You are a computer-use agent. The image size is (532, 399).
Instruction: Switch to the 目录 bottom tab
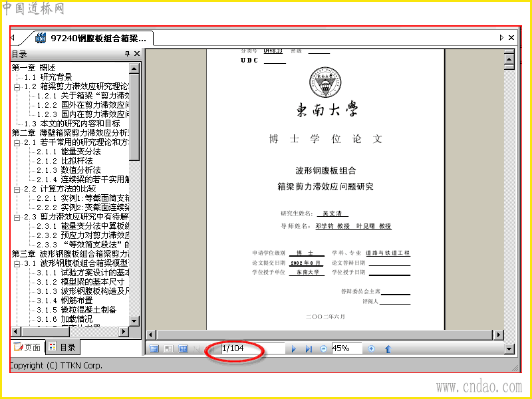63,347
